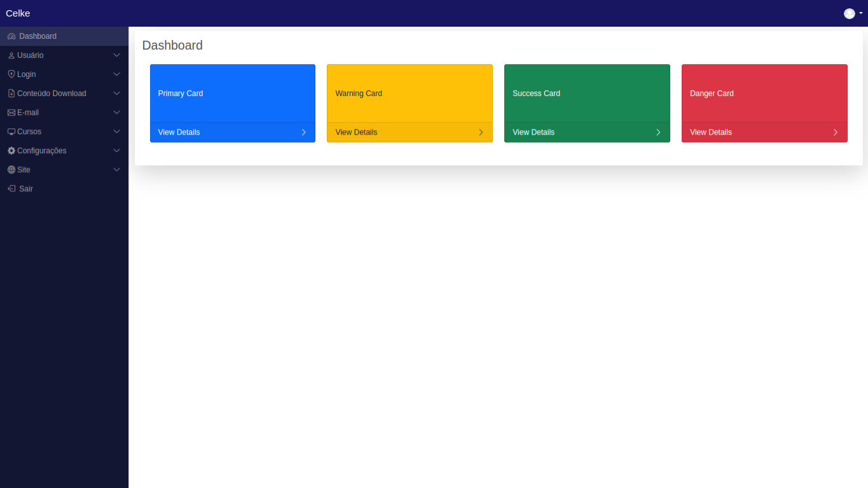Select E-mail in the sidebar
868x488 pixels.
pos(64,112)
